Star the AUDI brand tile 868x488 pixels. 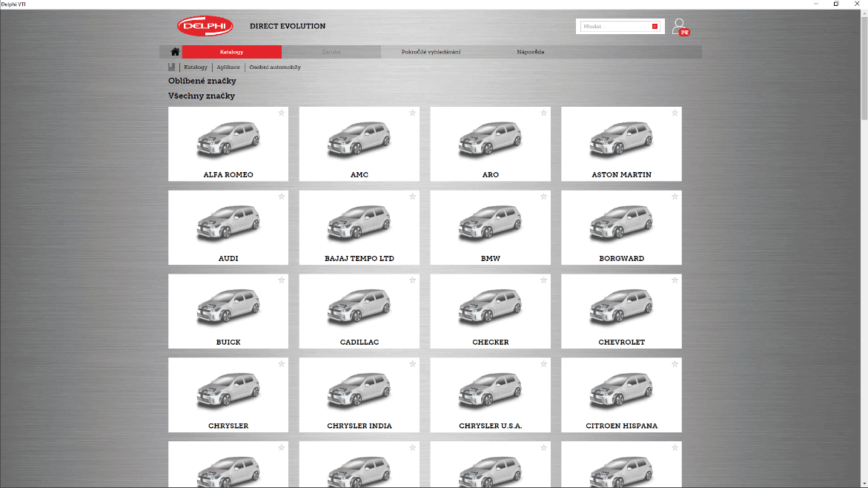(281, 197)
